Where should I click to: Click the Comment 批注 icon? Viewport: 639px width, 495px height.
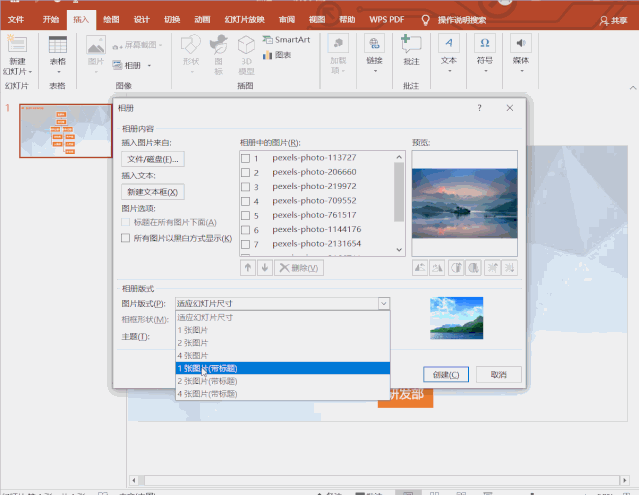[411, 44]
